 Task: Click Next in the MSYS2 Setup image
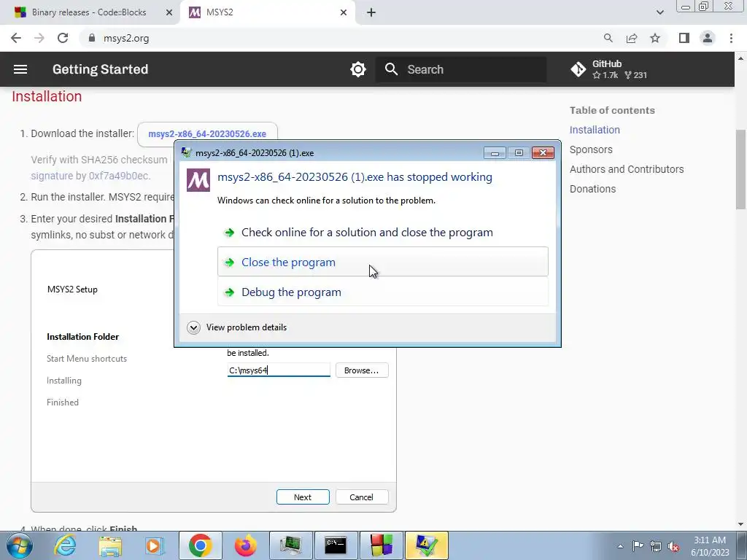point(303,497)
